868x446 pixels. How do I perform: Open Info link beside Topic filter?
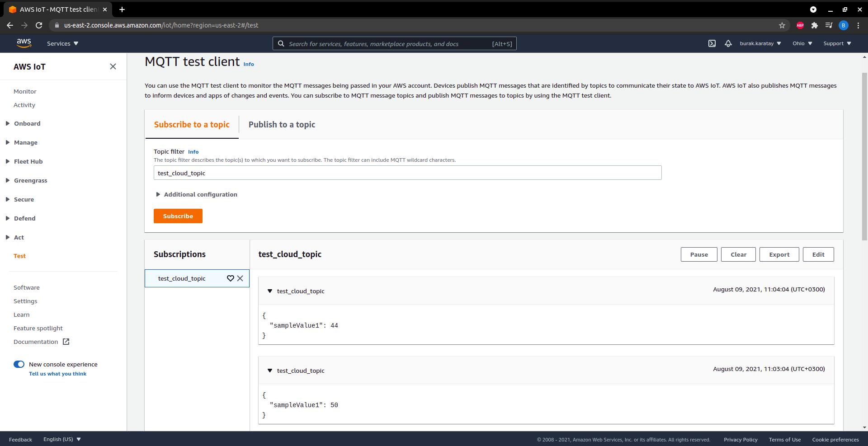193,152
